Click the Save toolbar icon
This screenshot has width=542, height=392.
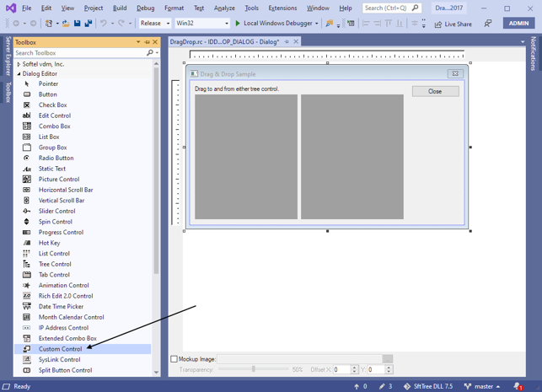[78, 23]
